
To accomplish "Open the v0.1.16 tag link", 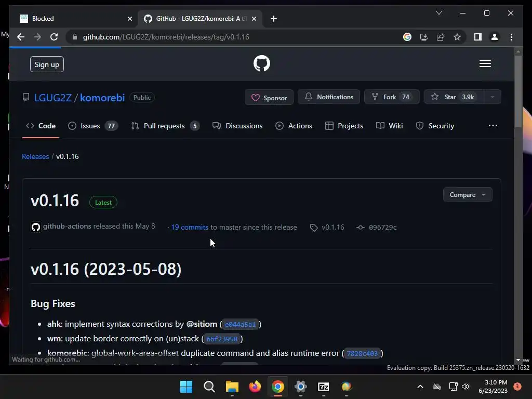I will pyautogui.click(x=327, y=228).
